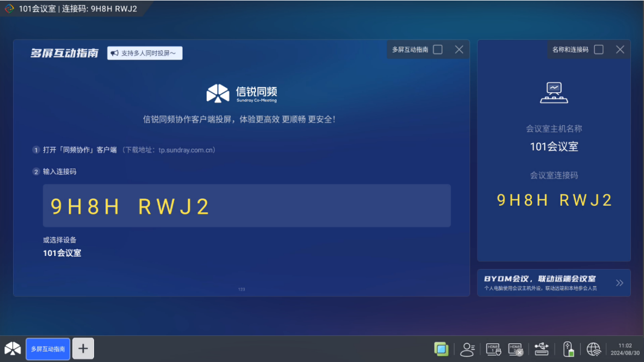The image size is (644, 362).
Task: Click the 101会议室 host name in the right panel
Action: point(554,147)
